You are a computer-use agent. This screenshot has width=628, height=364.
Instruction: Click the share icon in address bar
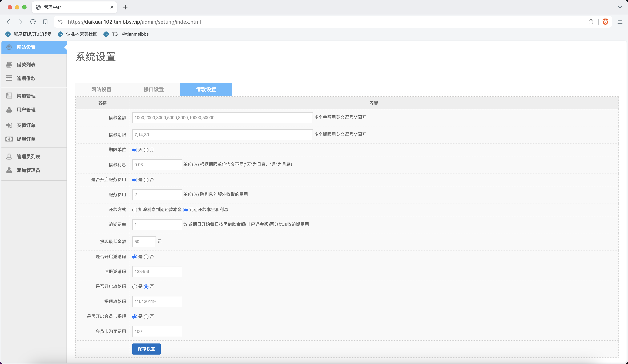click(591, 22)
